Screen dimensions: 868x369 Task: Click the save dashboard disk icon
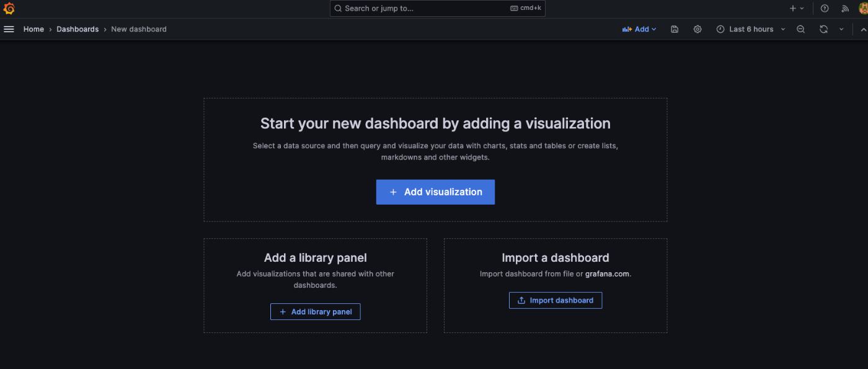(675, 29)
